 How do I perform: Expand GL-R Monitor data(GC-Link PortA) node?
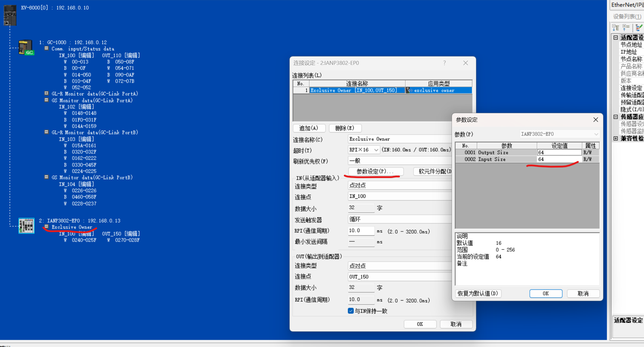point(47,93)
